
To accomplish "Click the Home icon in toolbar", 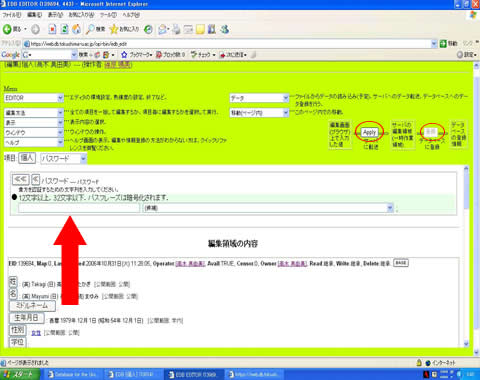I will click(x=76, y=29).
